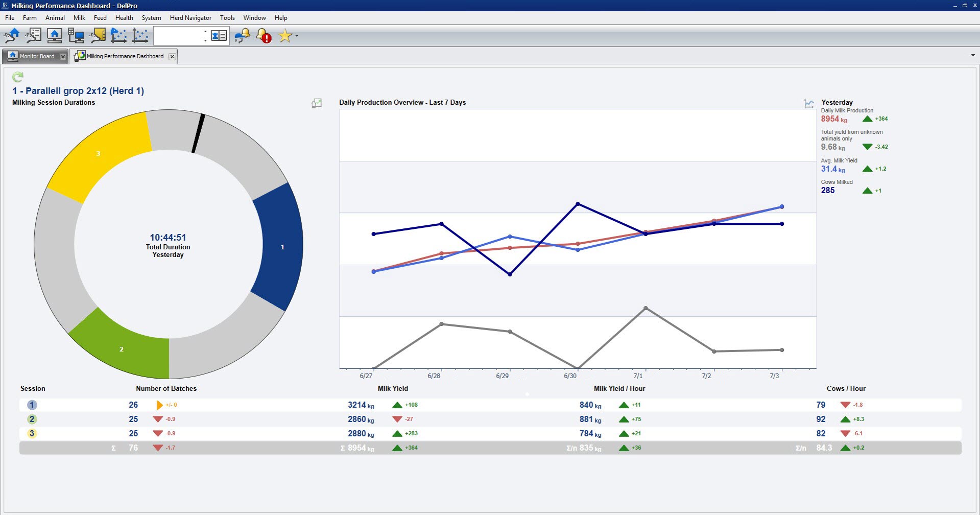Image resolution: width=980 pixels, height=515 pixels.
Task: Click the up arrow of toolbar spinner
Action: coord(205,32)
